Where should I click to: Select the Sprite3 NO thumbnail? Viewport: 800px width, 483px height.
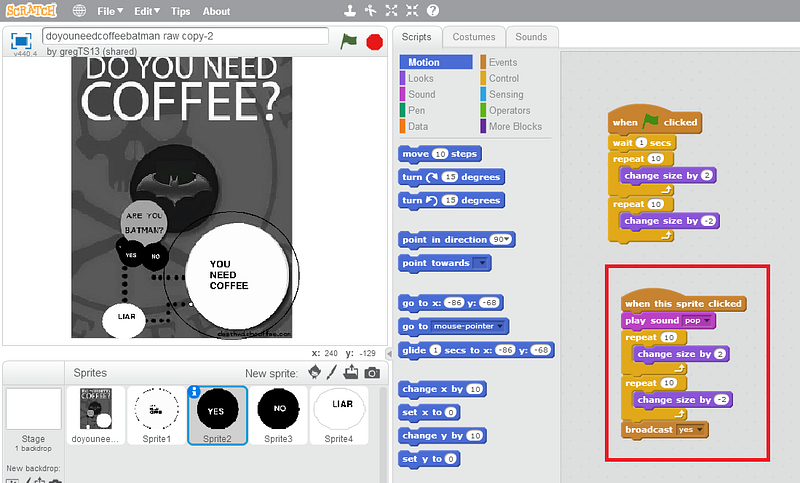[279, 415]
